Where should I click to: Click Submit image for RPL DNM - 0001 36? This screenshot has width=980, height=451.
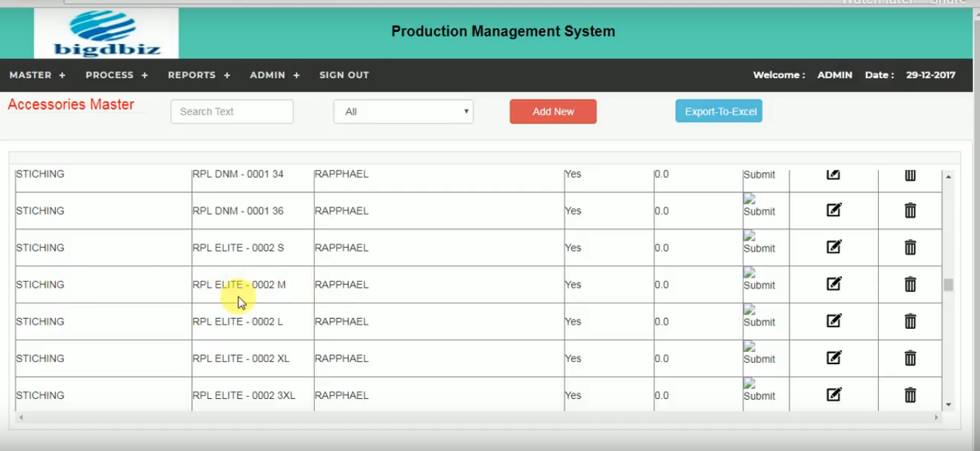759,206
